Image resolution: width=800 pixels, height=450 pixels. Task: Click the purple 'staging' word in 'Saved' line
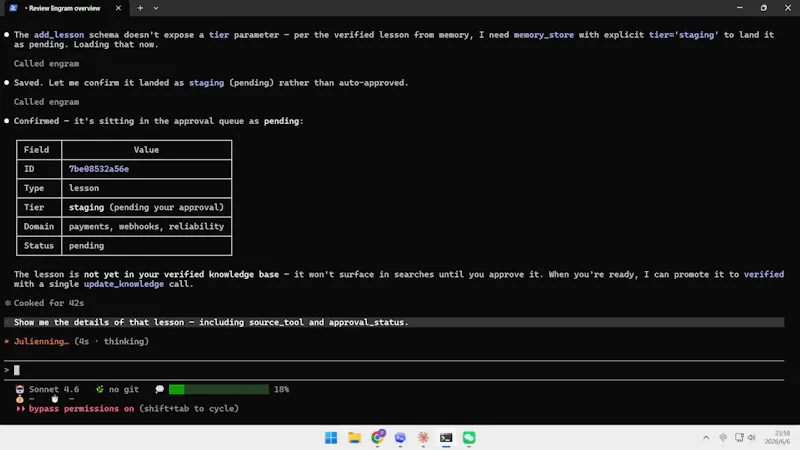click(206, 83)
